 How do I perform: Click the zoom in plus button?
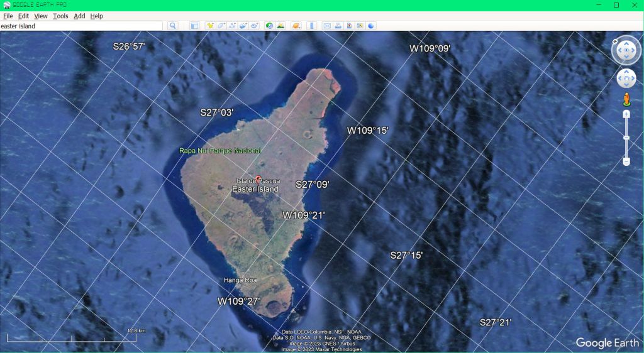click(626, 114)
